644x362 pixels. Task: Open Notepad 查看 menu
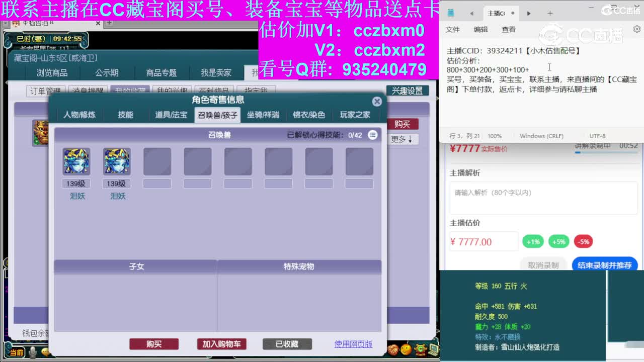point(509,30)
